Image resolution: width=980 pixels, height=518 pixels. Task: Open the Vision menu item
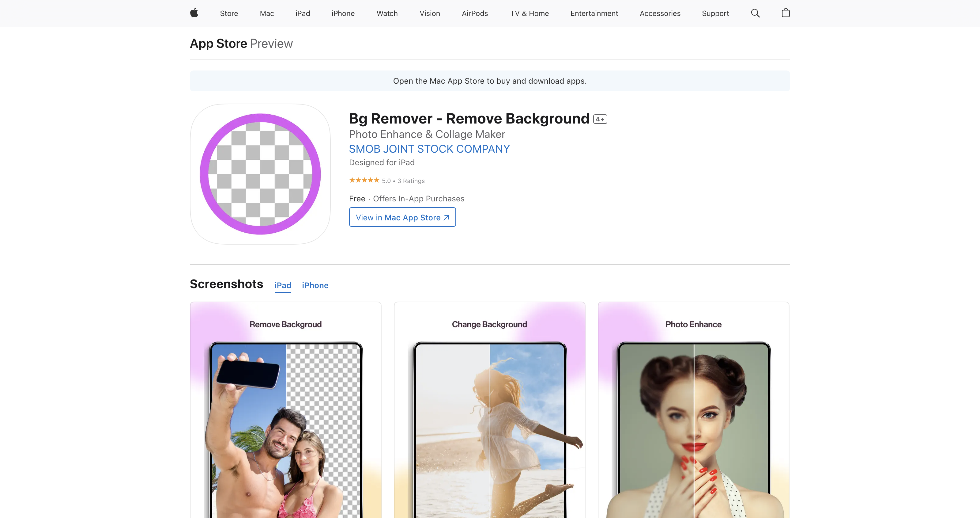430,13
